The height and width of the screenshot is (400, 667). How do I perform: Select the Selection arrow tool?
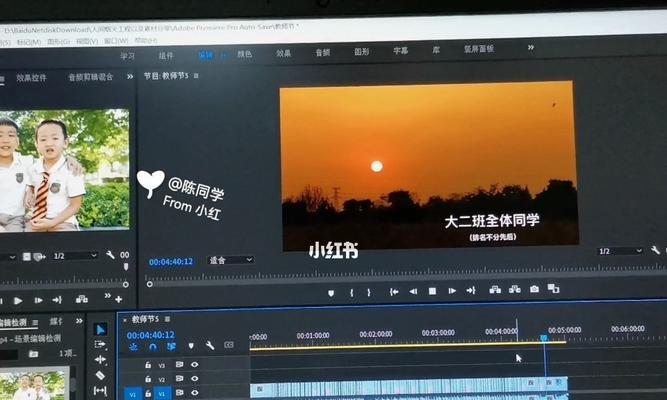point(101,329)
